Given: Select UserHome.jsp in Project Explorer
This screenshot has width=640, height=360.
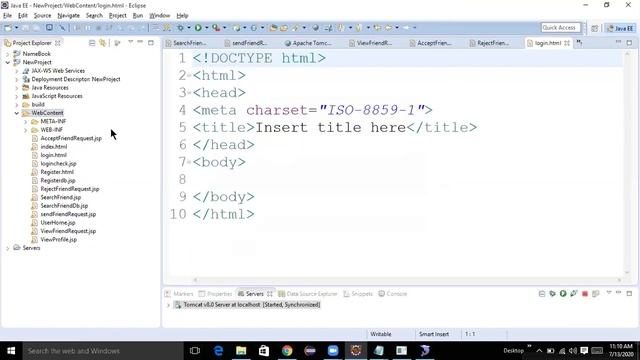Looking at the screenshot, I should click(x=58, y=223).
